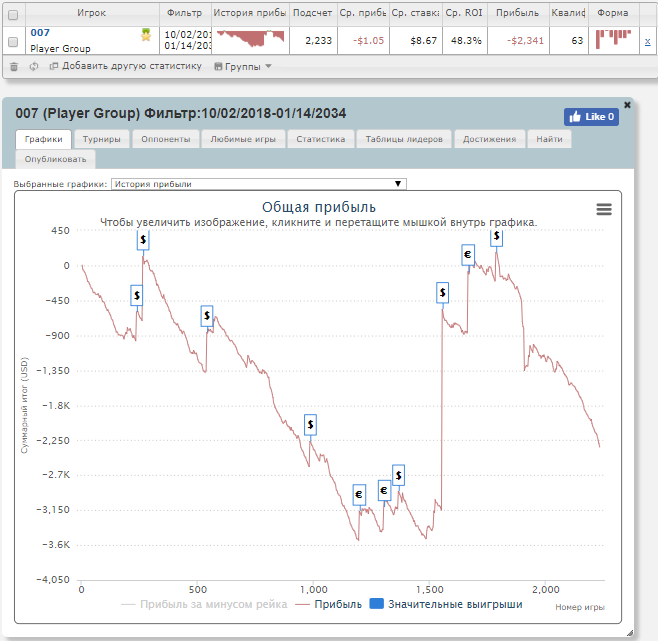Click euro win marker near game 1,300
This screenshot has height=641, width=658.
pos(384,490)
